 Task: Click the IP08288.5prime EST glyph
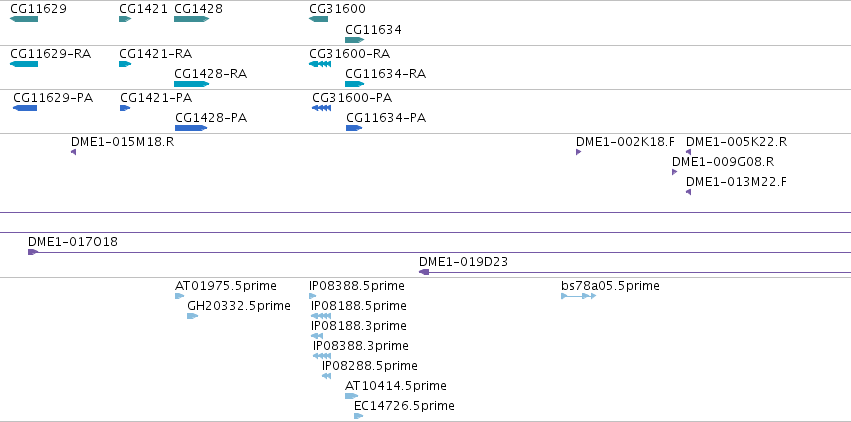coord(326,376)
